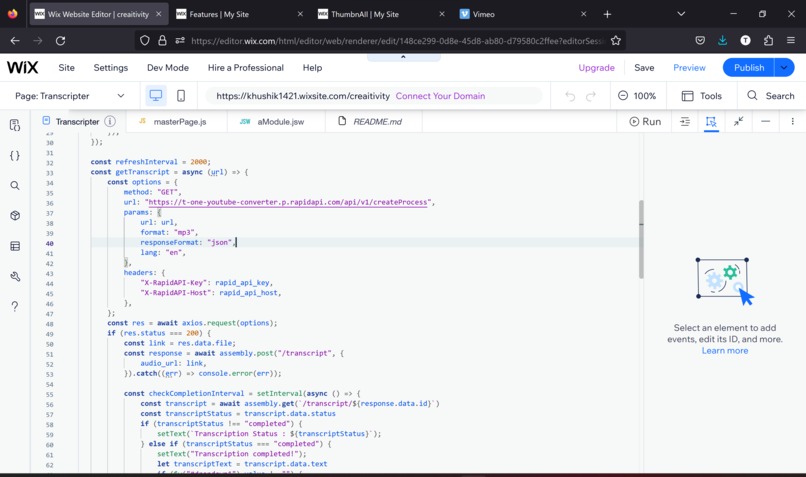Click the rapidapi createProcess URL string
This screenshot has width=806, height=477.
pyautogui.click(x=288, y=202)
